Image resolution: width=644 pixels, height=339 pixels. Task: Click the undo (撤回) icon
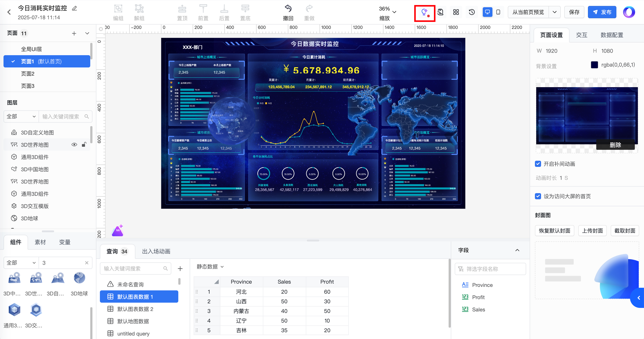point(288,9)
